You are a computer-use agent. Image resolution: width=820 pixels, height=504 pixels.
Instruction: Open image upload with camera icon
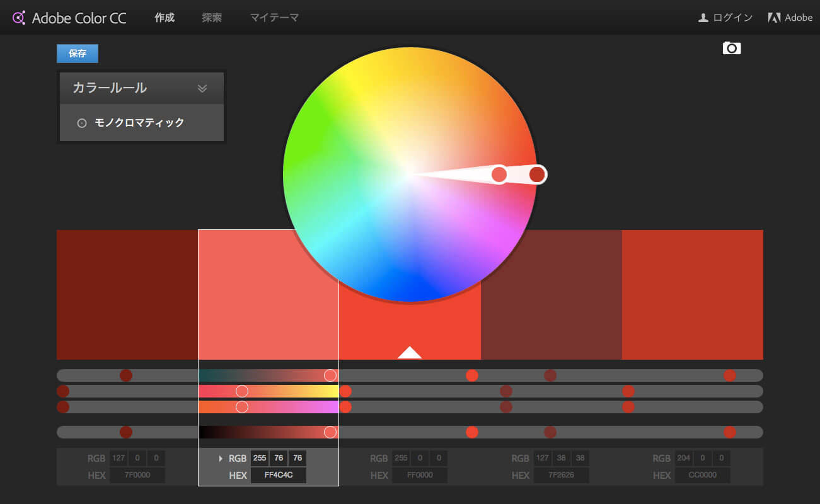pyautogui.click(x=732, y=48)
